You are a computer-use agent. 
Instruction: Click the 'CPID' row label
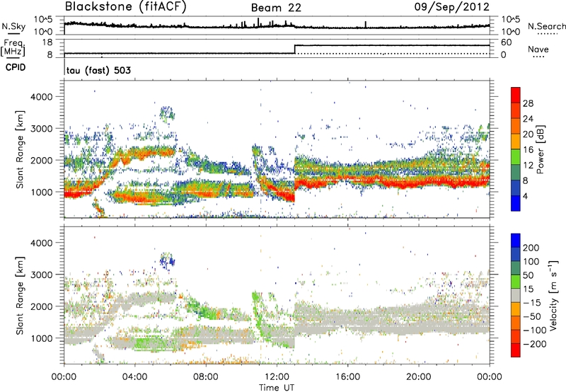pyautogui.click(x=16, y=67)
